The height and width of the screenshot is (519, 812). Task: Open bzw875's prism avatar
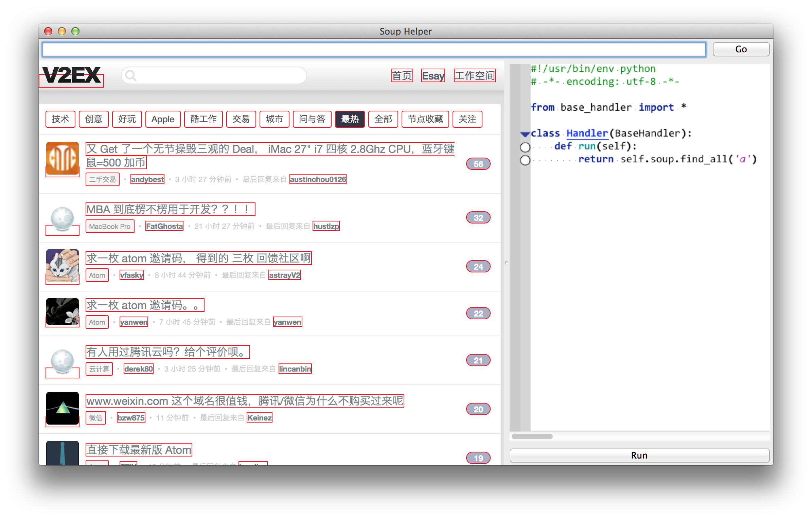coord(63,408)
